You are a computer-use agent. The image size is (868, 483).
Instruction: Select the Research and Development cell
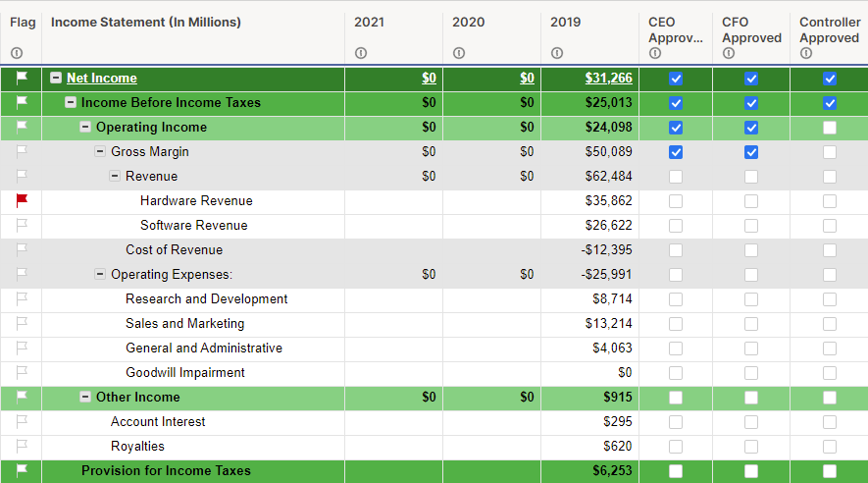click(193, 298)
